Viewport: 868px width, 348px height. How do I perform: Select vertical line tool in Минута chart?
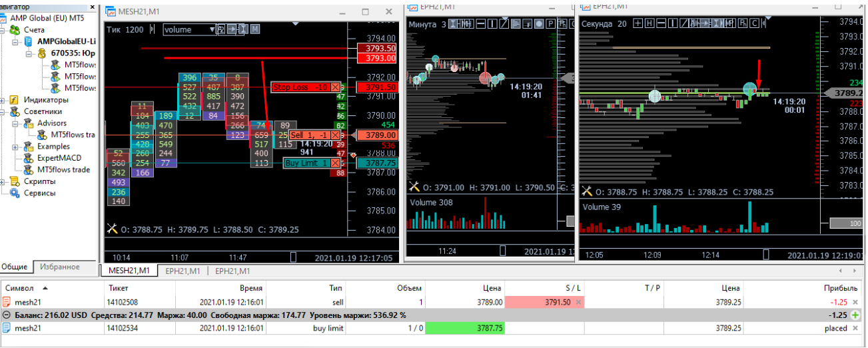(x=492, y=23)
